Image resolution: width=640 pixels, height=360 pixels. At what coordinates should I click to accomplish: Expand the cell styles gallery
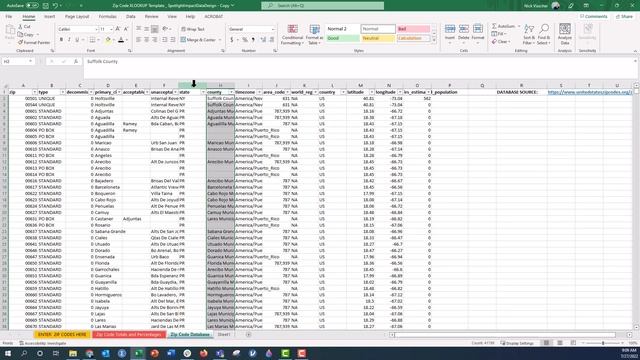[434, 40]
